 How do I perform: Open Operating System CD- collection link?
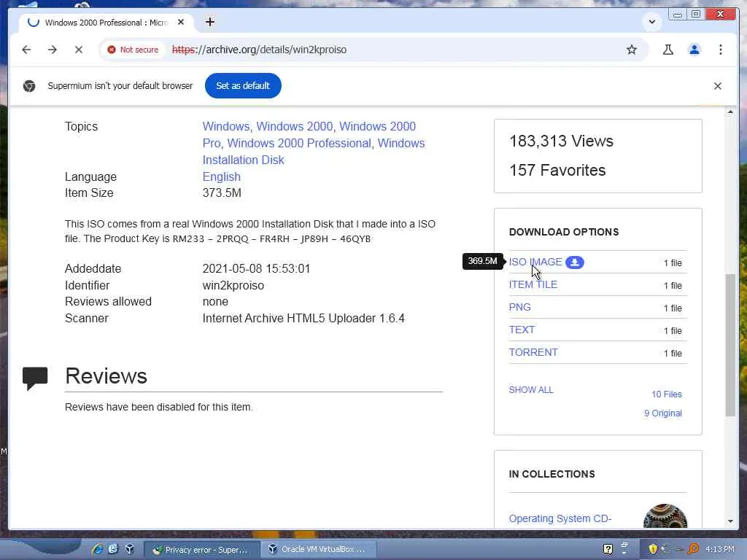pos(560,518)
